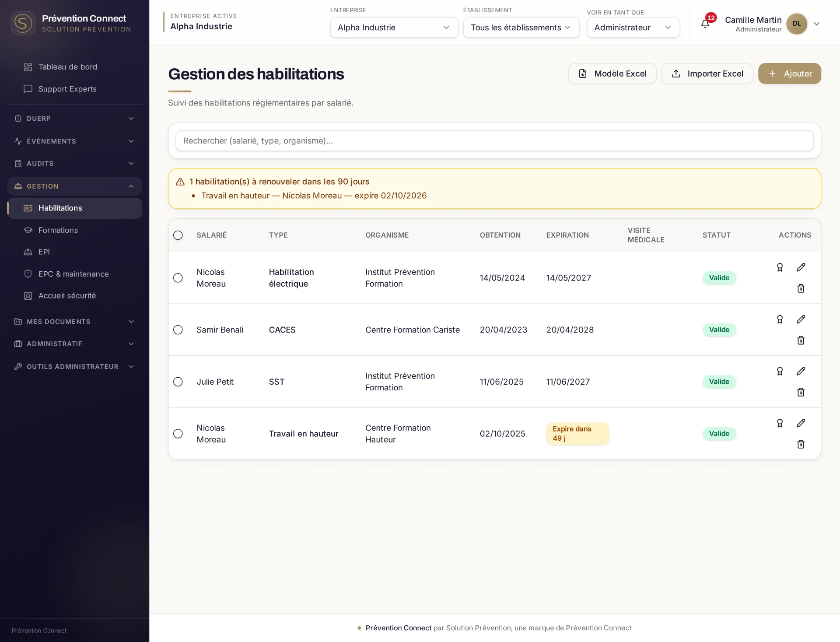Collapse the Gestion sidebar section

pos(74,186)
